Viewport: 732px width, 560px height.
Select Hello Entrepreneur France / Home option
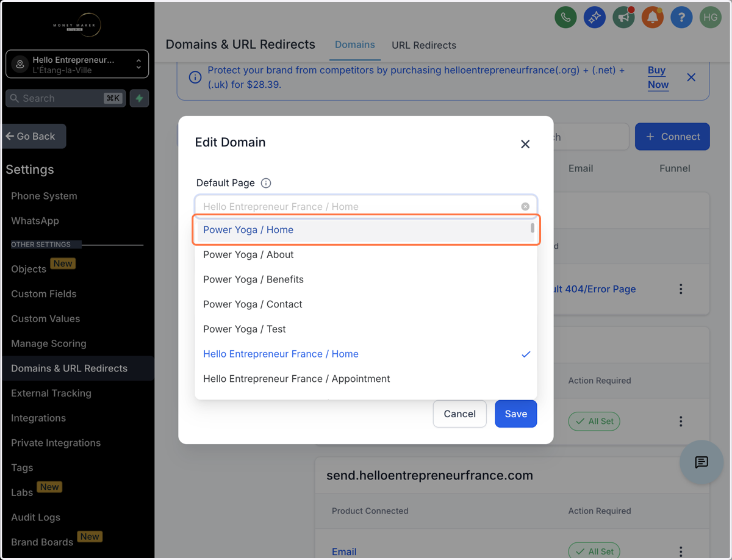[366, 354]
